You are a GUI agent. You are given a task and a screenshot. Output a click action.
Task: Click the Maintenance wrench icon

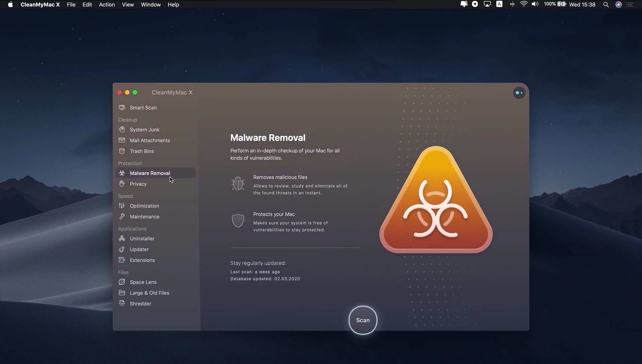pos(122,216)
